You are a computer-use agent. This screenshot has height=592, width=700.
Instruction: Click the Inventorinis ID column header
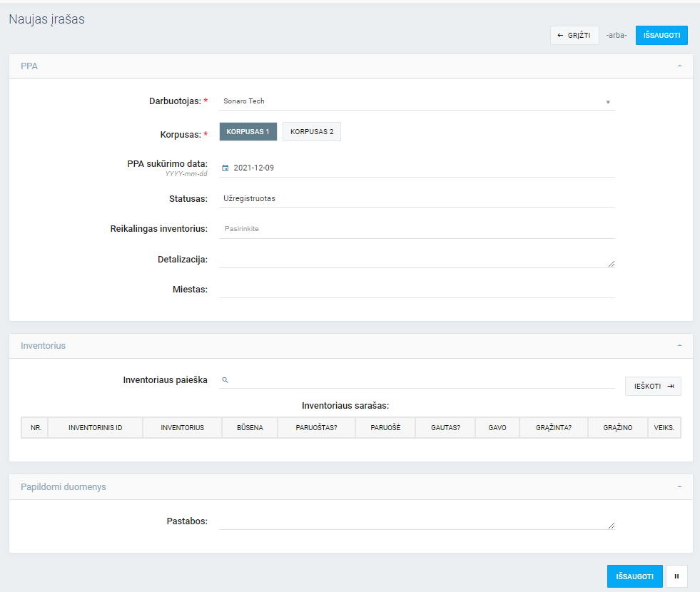95,428
